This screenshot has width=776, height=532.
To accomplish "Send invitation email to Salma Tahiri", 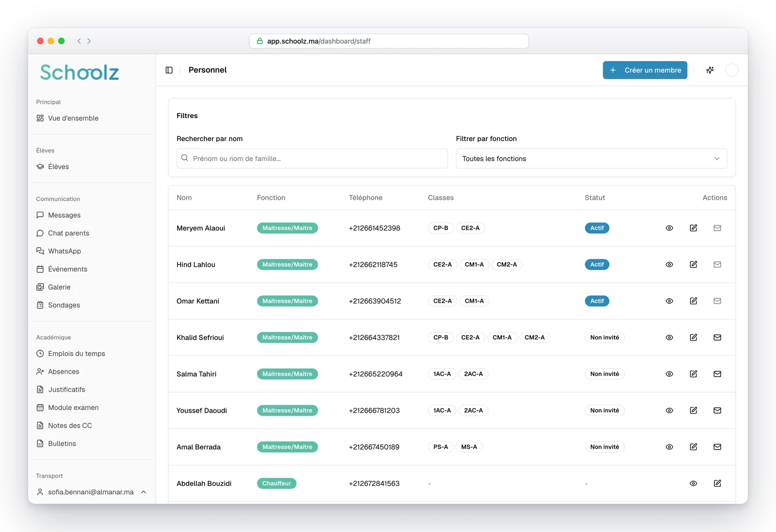I will pyautogui.click(x=717, y=374).
